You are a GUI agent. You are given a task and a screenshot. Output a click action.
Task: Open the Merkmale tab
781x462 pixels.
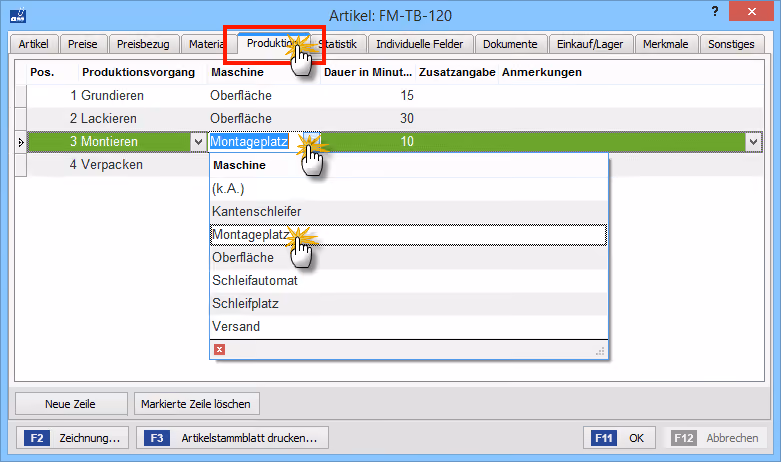pos(665,44)
